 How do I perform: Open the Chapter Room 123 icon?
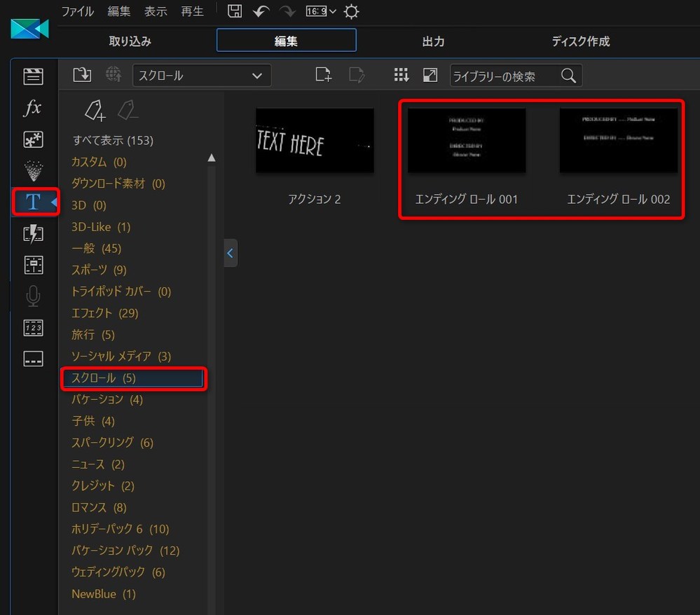coord(33,328)
